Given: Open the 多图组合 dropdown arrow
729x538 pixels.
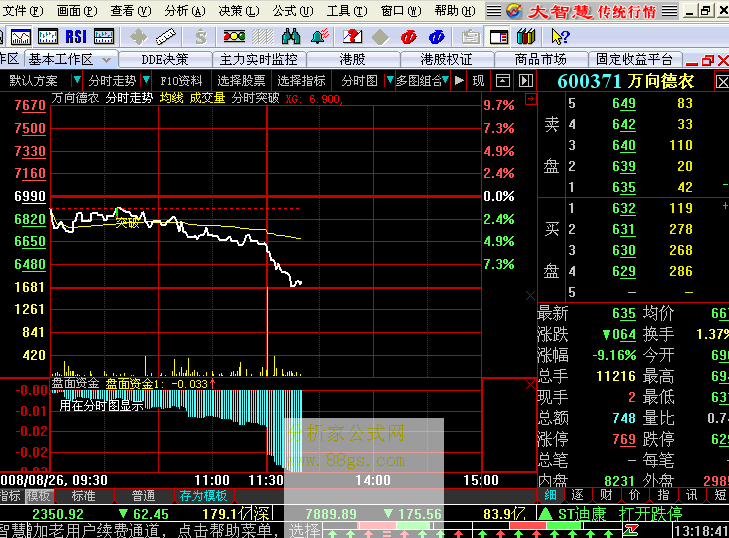Looking at the screenshot, I should pos(445,80).
